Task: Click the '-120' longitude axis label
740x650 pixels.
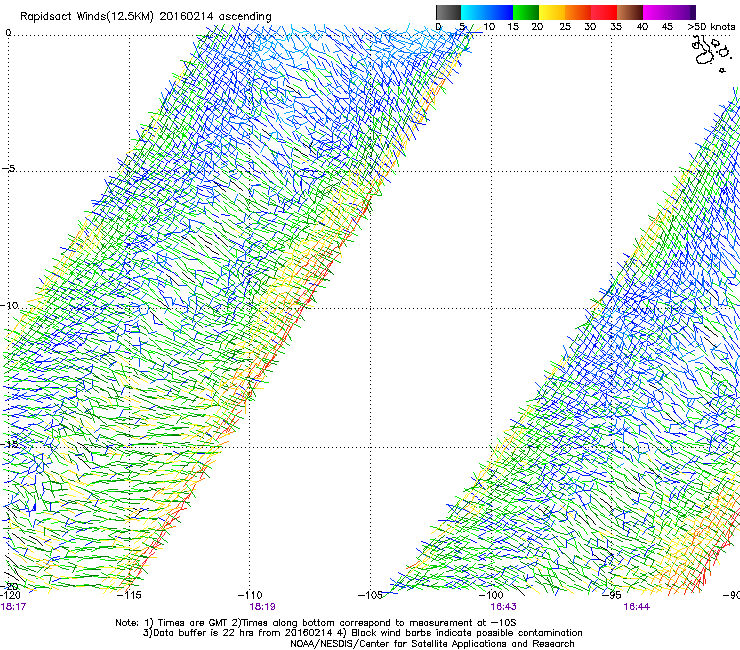Action: click(x=10, y=595)
